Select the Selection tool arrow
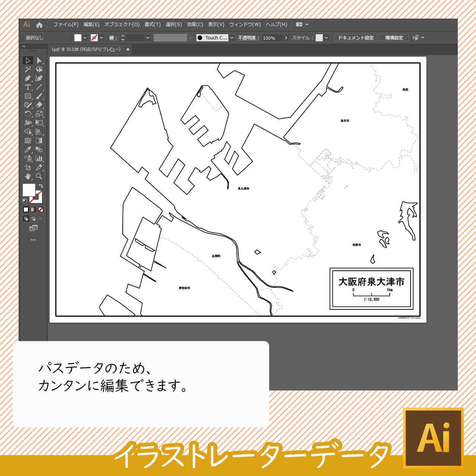 pyautogui.click(x=28, y=60)
